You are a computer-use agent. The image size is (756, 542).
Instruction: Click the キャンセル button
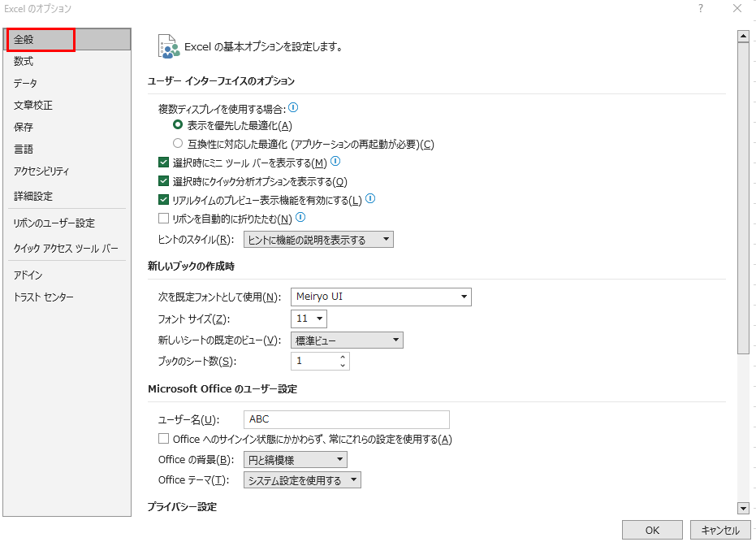(x=719, y=530)
